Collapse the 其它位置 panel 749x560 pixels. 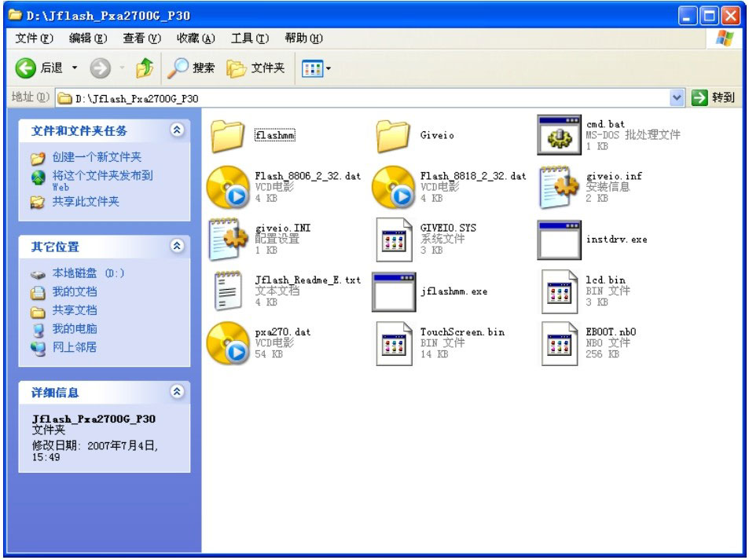click(177, 246)
